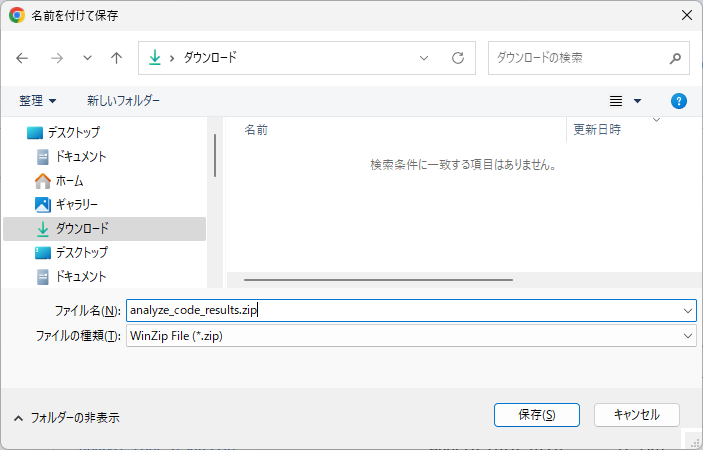Click the ギャラリー picture icon
The height and width of the screenshot is (450, 703).
pos(43,205)
